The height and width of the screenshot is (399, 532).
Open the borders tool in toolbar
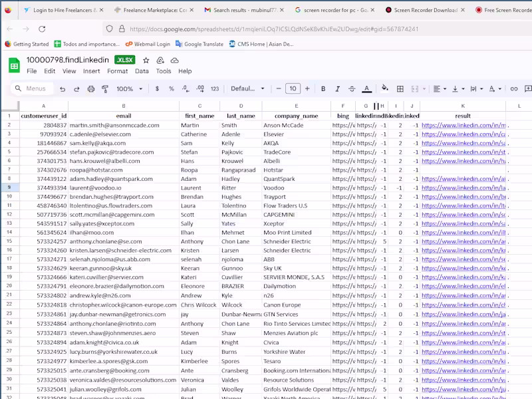coord(400,88)
